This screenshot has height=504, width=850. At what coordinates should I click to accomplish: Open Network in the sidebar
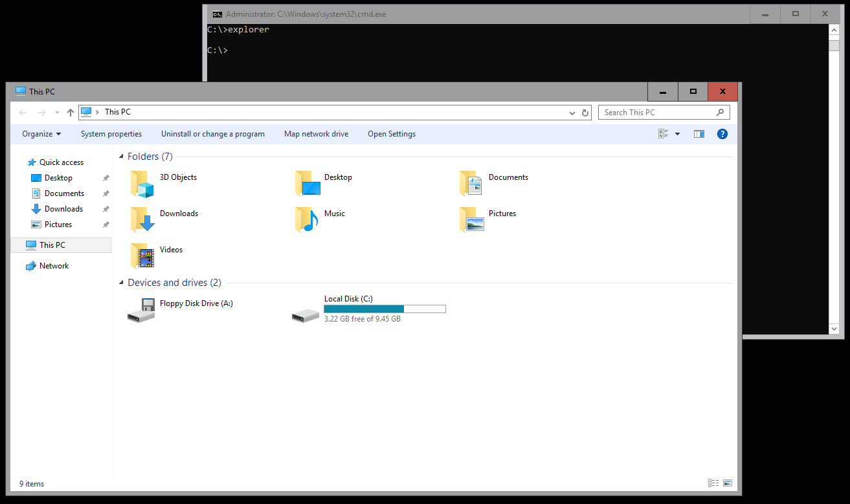point(54,265)
